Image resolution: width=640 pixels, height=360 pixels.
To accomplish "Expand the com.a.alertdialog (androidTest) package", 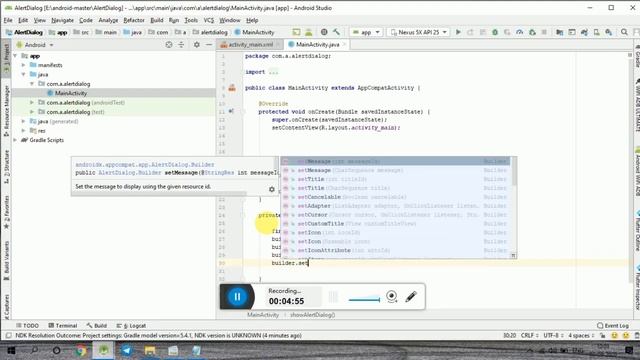I will (x=32, y=102).
